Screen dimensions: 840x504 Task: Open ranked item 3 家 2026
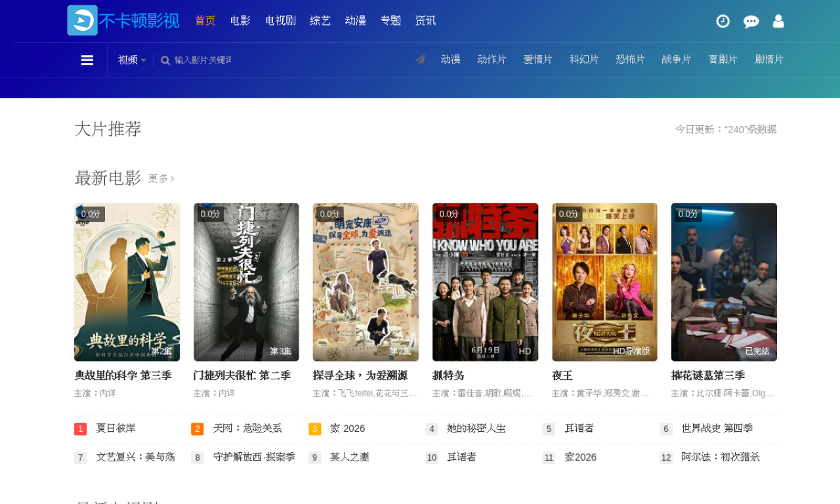click(x=347, y=429)
